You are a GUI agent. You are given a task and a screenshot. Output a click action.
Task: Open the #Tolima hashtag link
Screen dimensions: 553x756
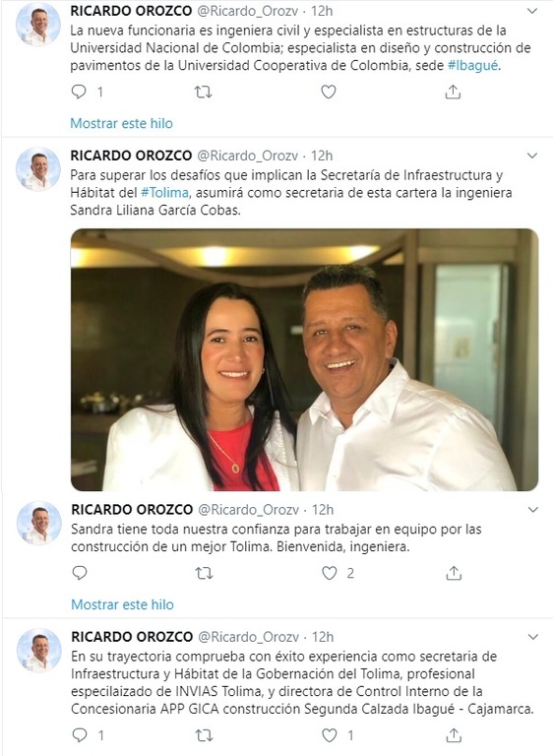click(x=164, y=193)
